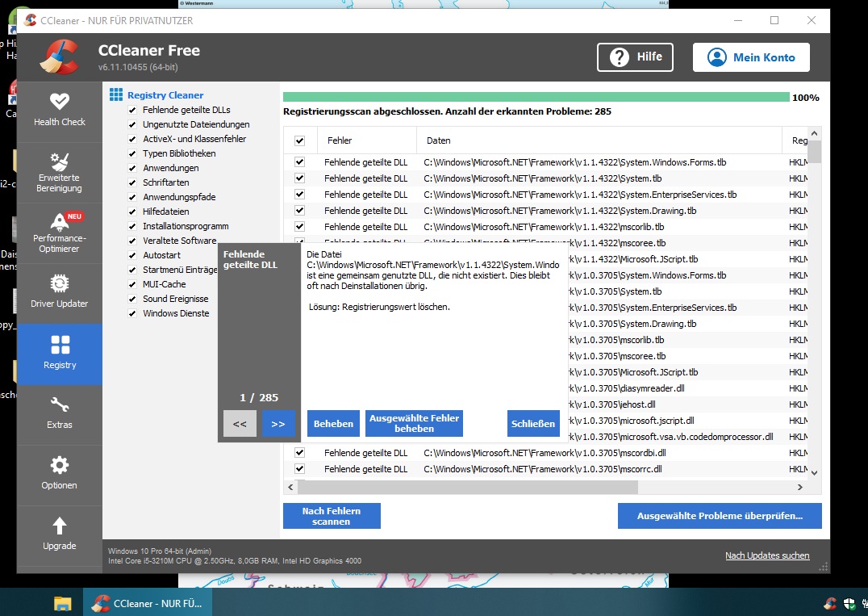Click Windows Security shield tray icon
The width and height of the screenshot is (868, 616).
849,604
